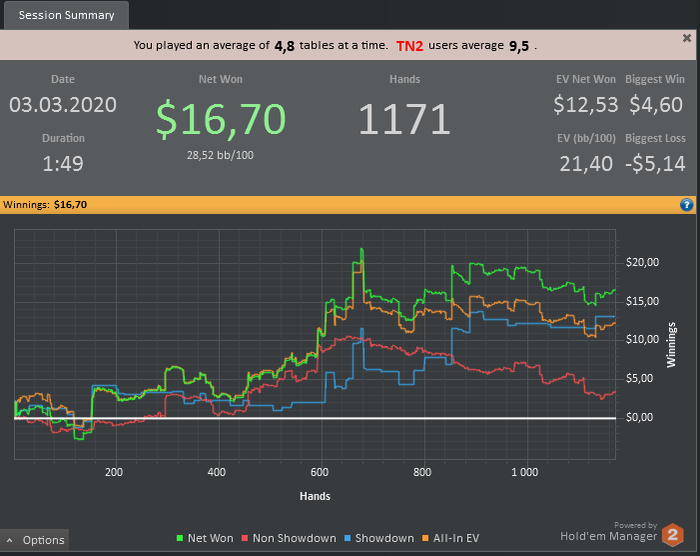
Task: Select the Net Won $16,70 value
Action: tap(221, 119)
